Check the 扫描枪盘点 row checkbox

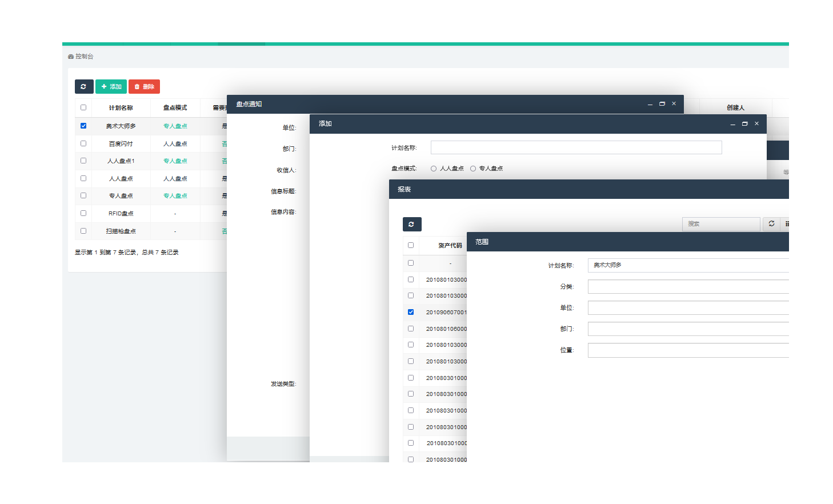pyautogui.click(x=83, y=231)
